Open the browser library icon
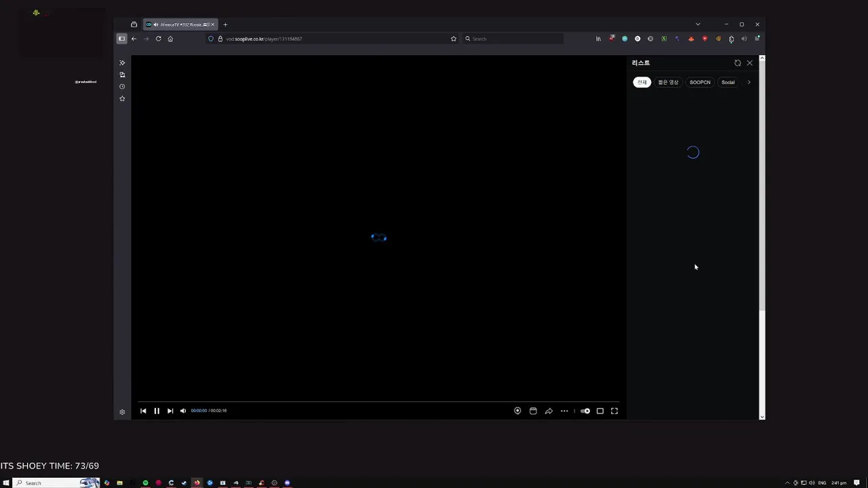Screen dimensions: 868x488 click(598, 39)
